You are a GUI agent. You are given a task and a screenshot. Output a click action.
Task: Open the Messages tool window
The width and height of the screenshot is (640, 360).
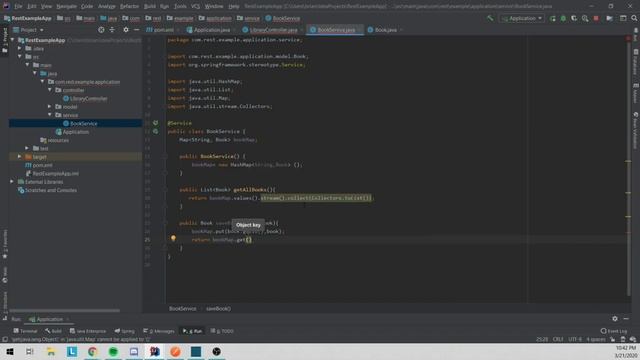(159, 331)
